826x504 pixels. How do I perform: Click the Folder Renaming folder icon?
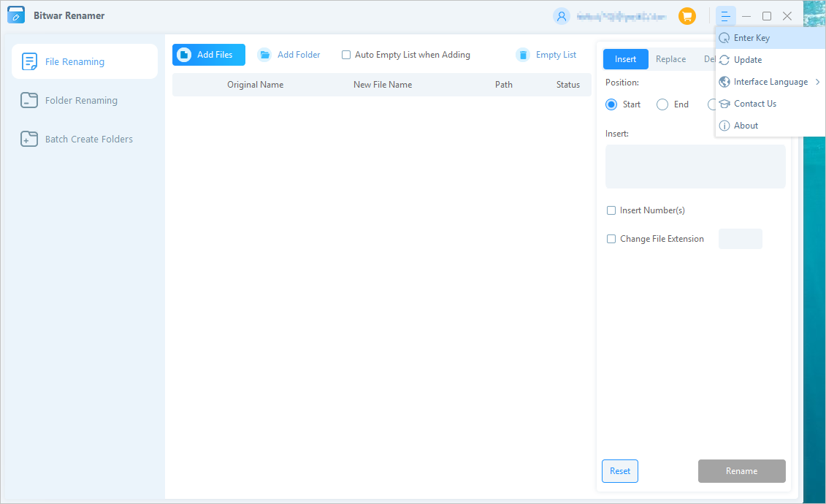click(x=29, y=100)
